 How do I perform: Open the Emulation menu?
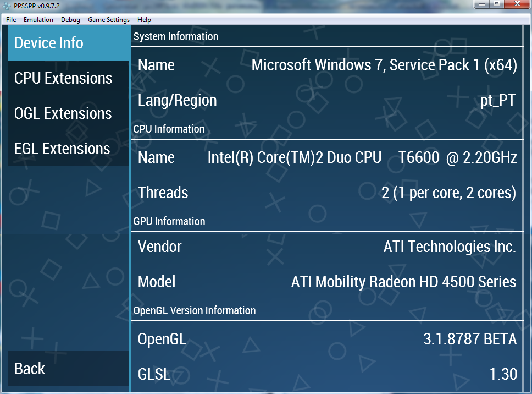(x=38, y=20)
